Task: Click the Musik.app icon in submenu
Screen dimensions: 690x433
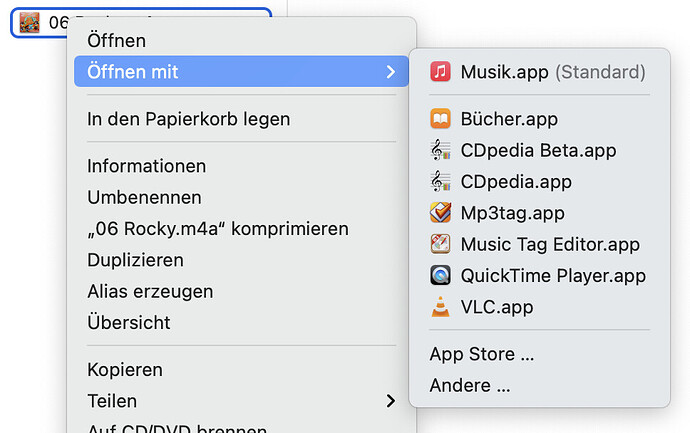Action: [440, 72]
